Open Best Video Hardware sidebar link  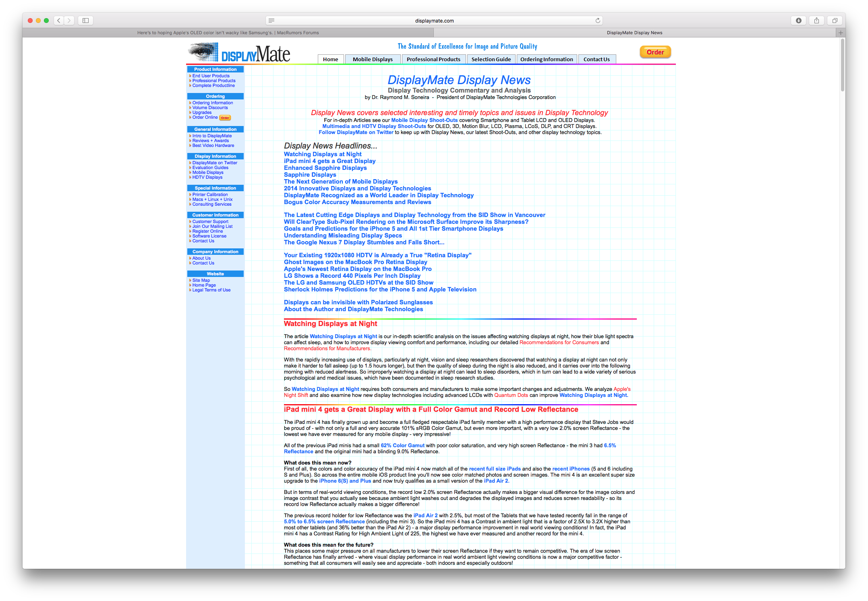pyautogui.click(x=213, y=145)
